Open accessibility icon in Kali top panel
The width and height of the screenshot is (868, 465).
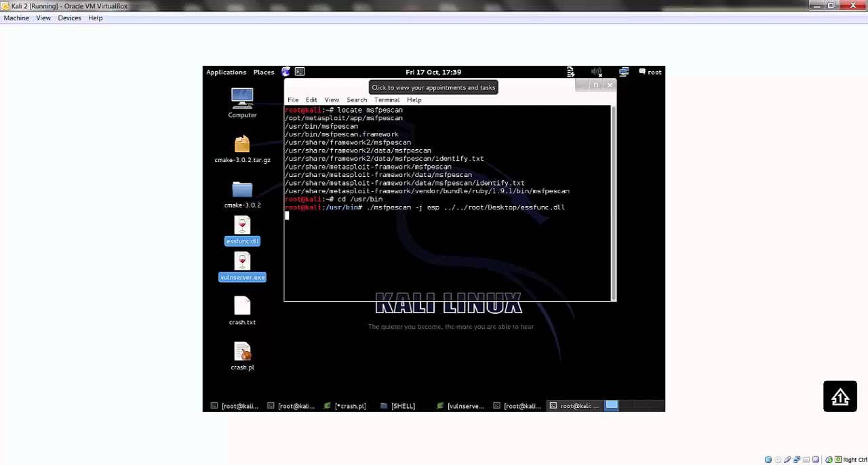point(570,72)
